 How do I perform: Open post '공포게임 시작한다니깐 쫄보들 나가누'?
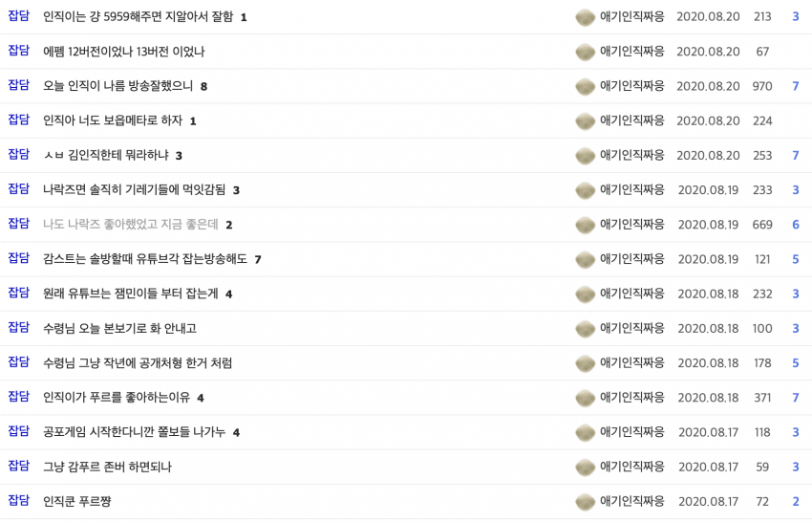coord(134,432)
